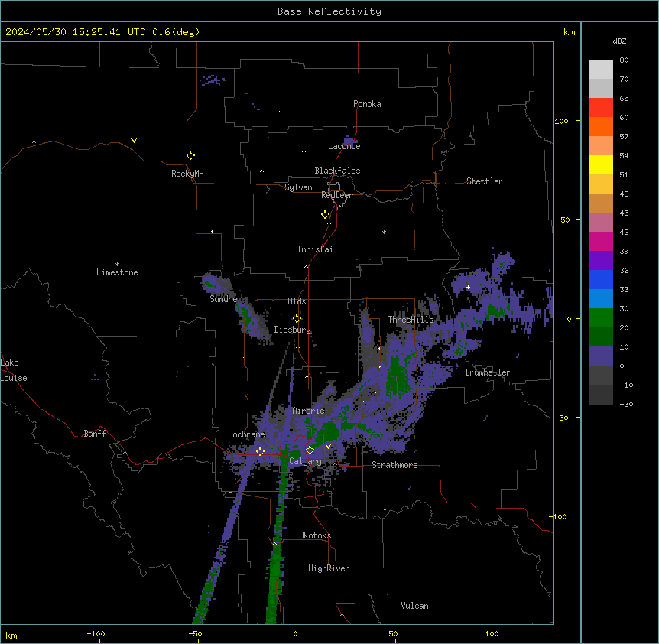Screen dimensions: 659x644
Task: Click the white asterisk marker above Limestone
Action: coord(117,265)
